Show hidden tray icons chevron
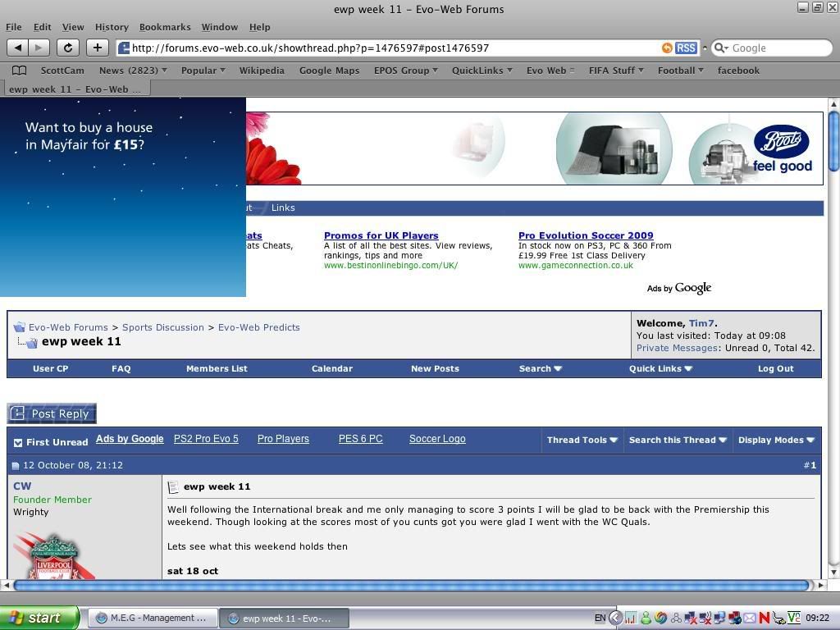This screenshot has width=840, height=630. (x=615, y=618)
